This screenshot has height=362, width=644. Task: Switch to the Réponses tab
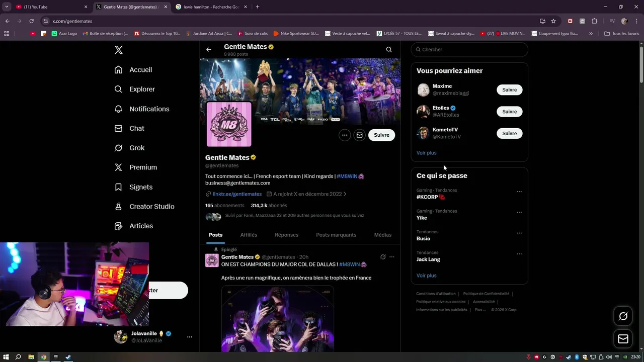click(287, 235)
